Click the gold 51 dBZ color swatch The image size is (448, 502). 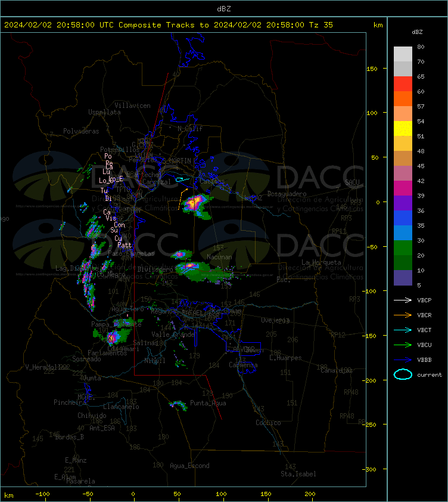tap(403, 144)
